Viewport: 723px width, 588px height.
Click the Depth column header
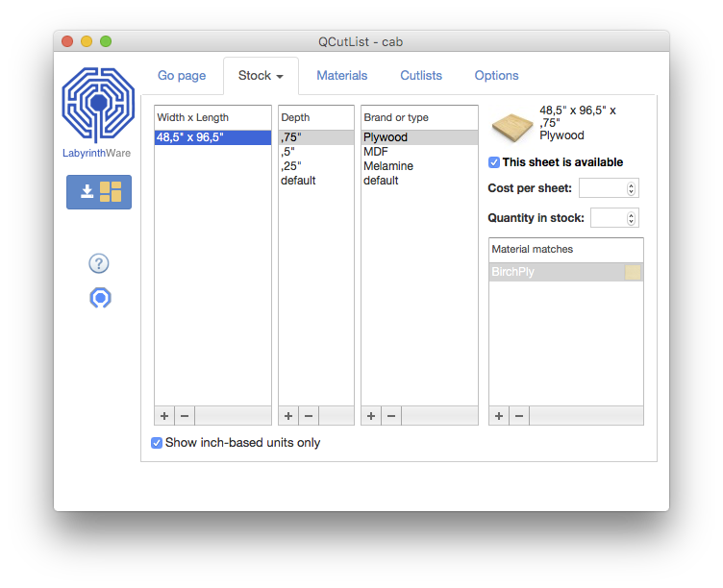[x=316, y=117]
